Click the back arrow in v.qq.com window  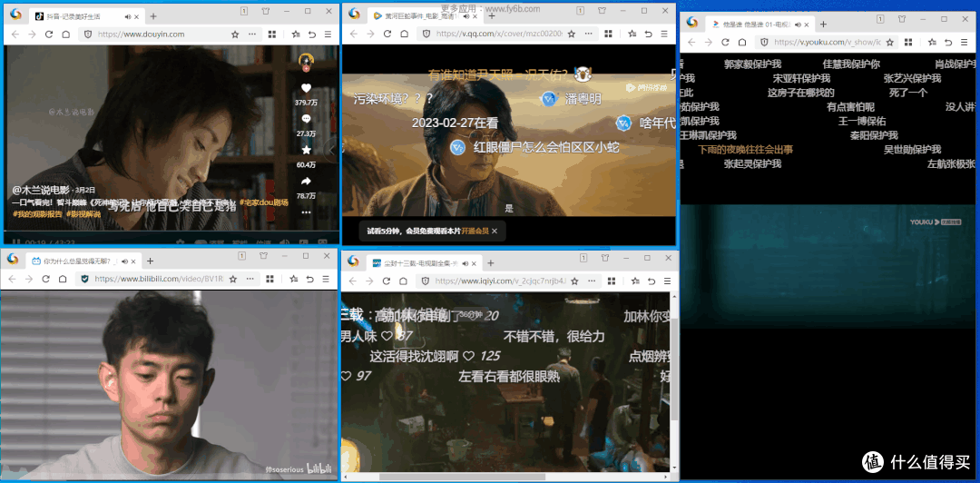coord(354,34)
